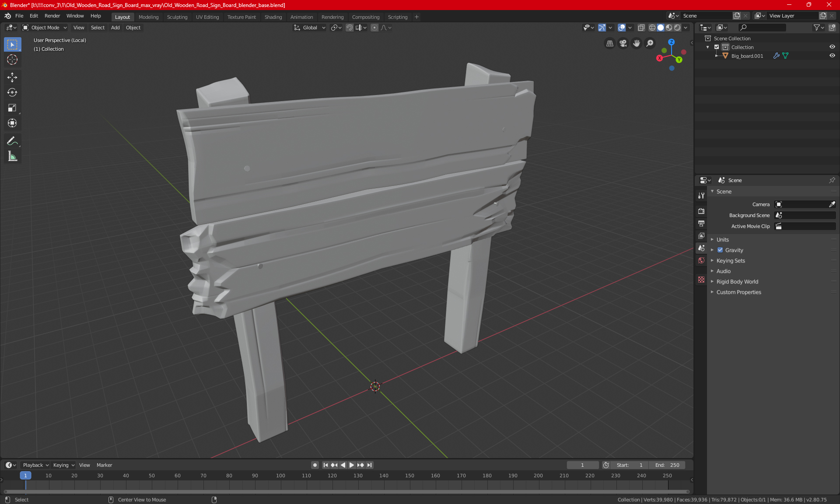Select the Scale tool
This screenshot has height=504, width=840.
point(12,108)
